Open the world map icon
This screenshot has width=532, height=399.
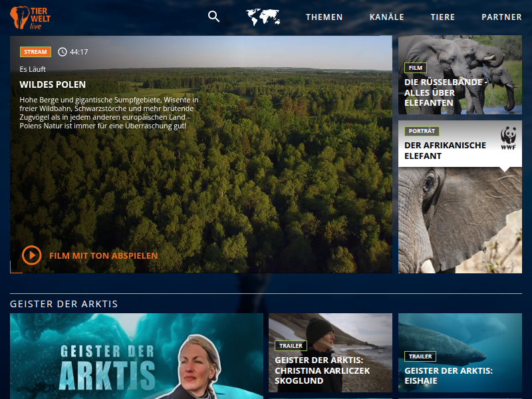[263, 17]
